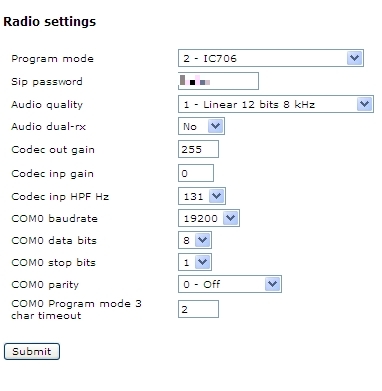Expand the COM0 data bits dropdown
This screenshot has width=382, height=391.
pos(195,240)
